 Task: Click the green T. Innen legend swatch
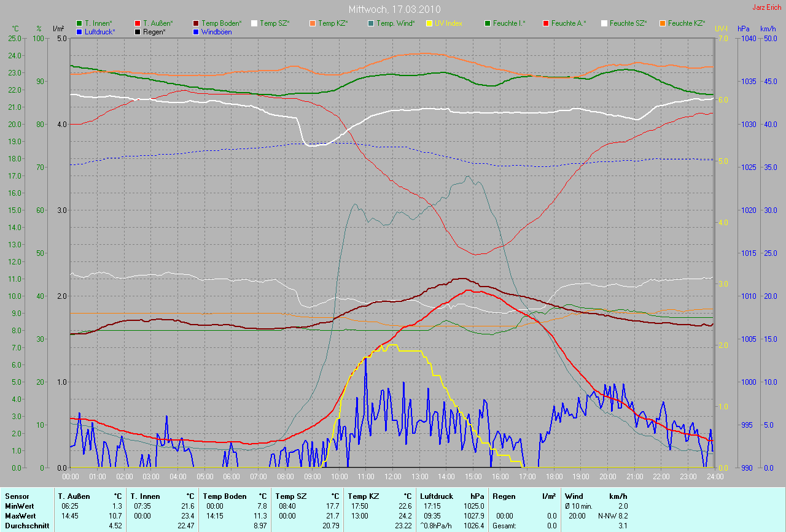[79, 23]
